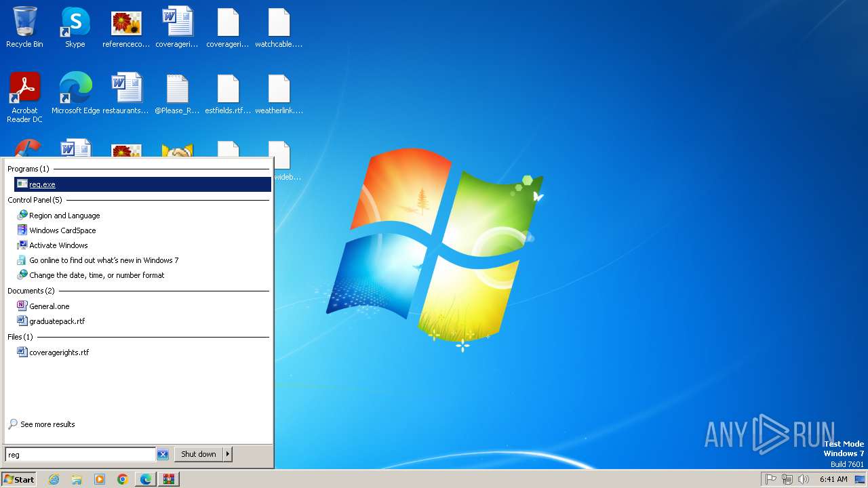Open Acrobat Reader DC desktop shortcut
Screen dimensions: 868x488
pos(24,98)
